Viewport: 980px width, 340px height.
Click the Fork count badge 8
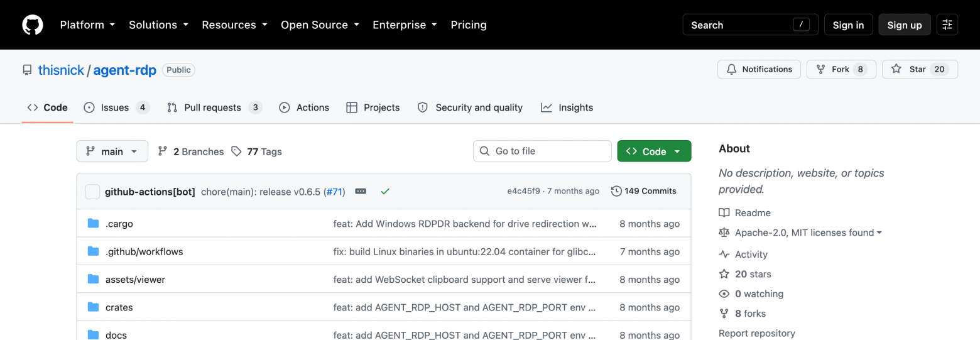(x=860, y=69)
